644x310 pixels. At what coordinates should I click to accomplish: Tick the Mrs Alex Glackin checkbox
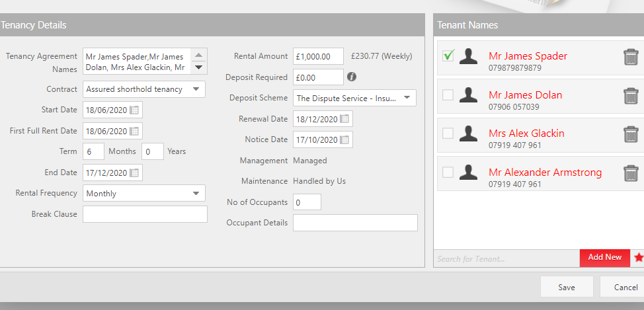[x=448, y=133]
